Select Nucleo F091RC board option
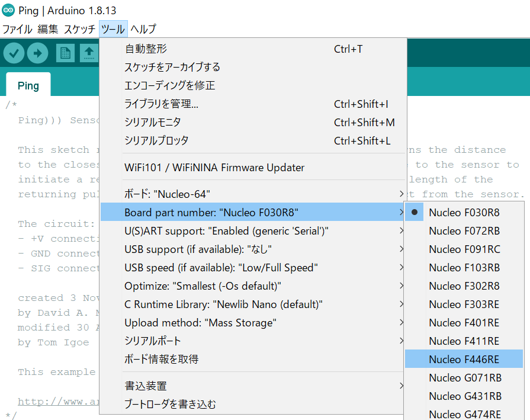Viewport: 530px width, 420px height. click(x=464, y=249)
